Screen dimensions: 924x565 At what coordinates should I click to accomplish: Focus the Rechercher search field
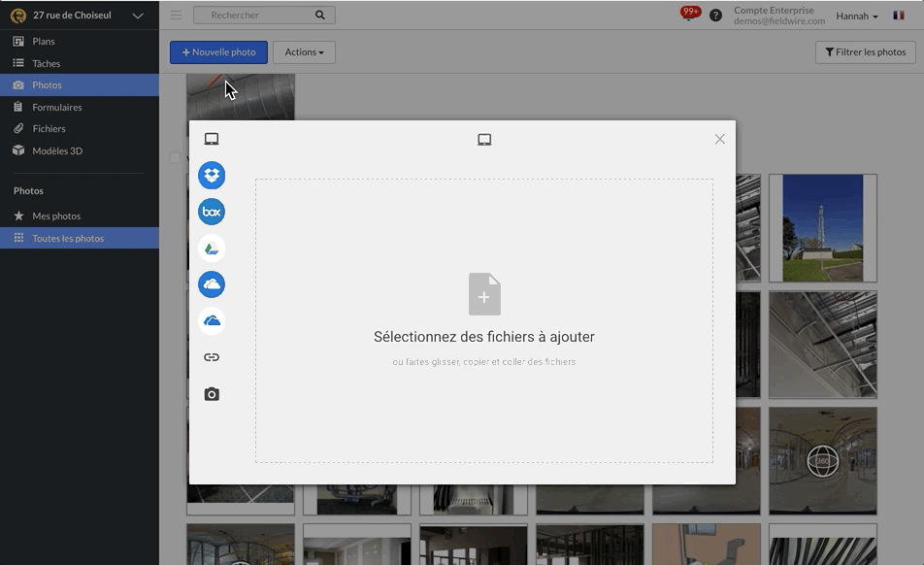tap(264, 15)
